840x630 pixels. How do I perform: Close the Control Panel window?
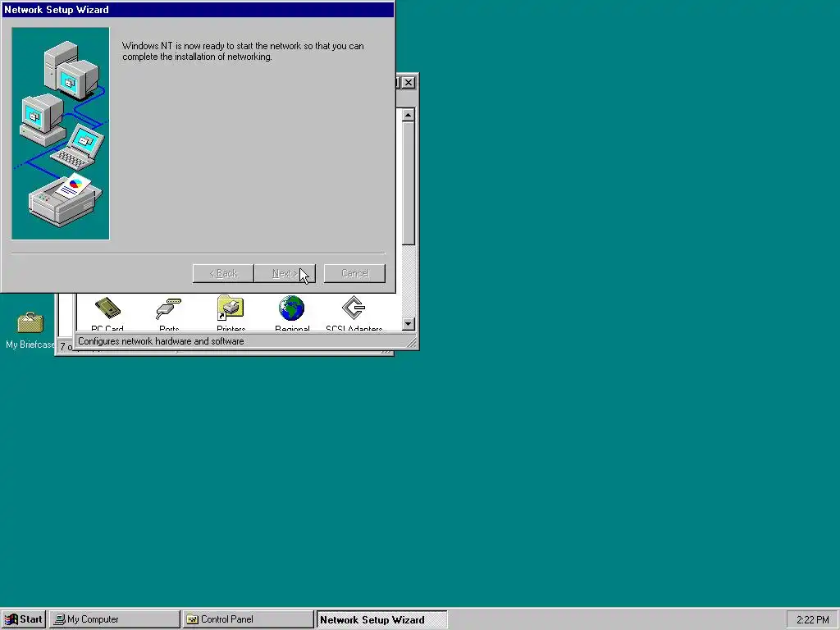coord(409,83)
